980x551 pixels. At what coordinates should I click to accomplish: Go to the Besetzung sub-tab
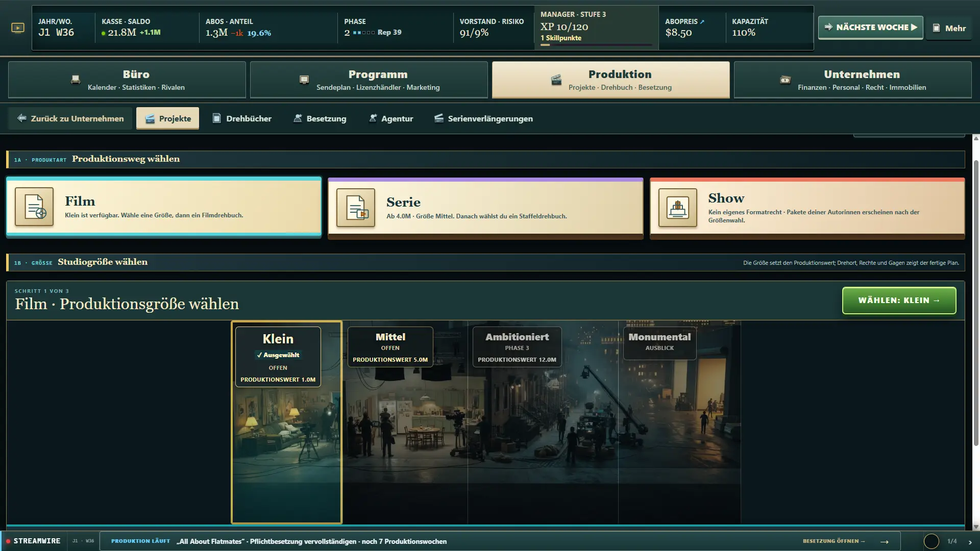(x=320, y=118)
